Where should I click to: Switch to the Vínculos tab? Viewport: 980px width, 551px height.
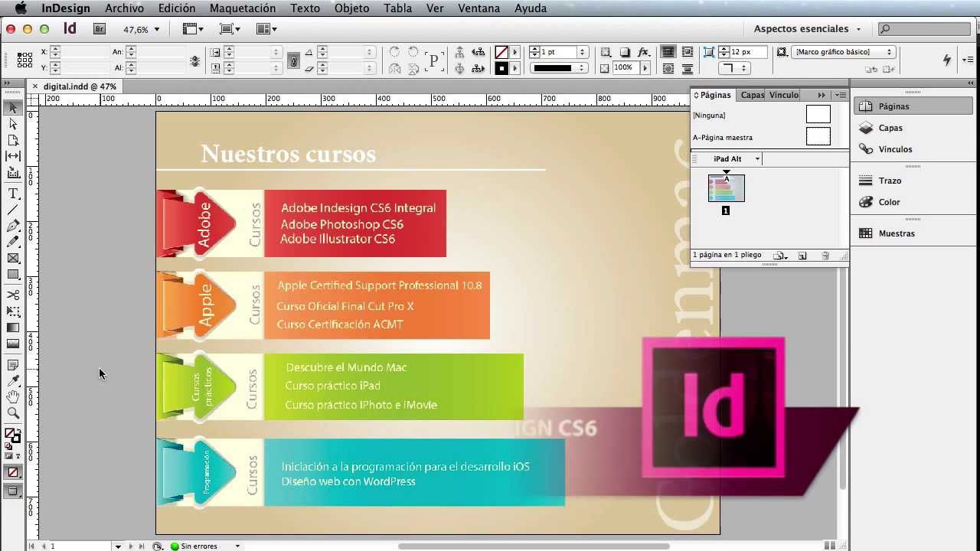(x=784, y=95)
